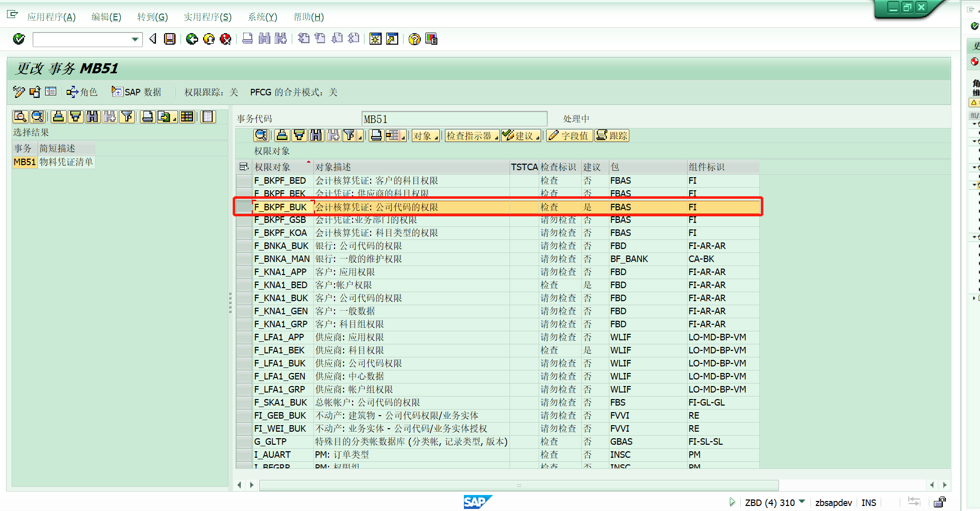The height and width of the screenshot is (511, 980).
Task: Click Details magnifier in authorization objects toolbar
Action: click(x=261, y=136)
